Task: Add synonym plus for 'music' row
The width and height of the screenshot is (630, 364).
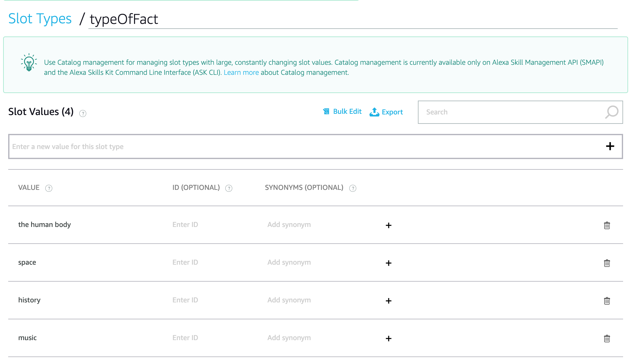Action: point(389,339)
